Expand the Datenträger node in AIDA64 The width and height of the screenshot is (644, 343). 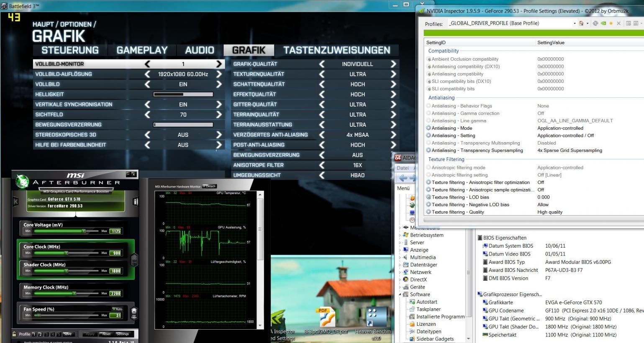click(x=400, y=265)
